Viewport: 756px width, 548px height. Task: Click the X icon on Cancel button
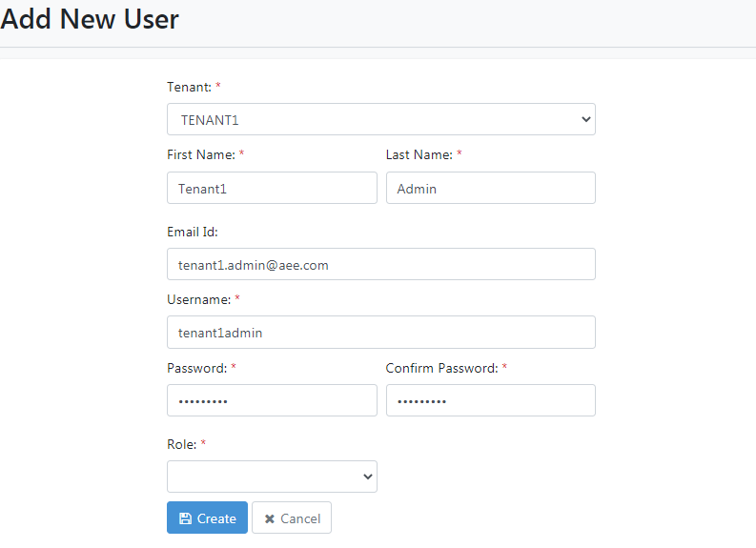click(270, 518)
